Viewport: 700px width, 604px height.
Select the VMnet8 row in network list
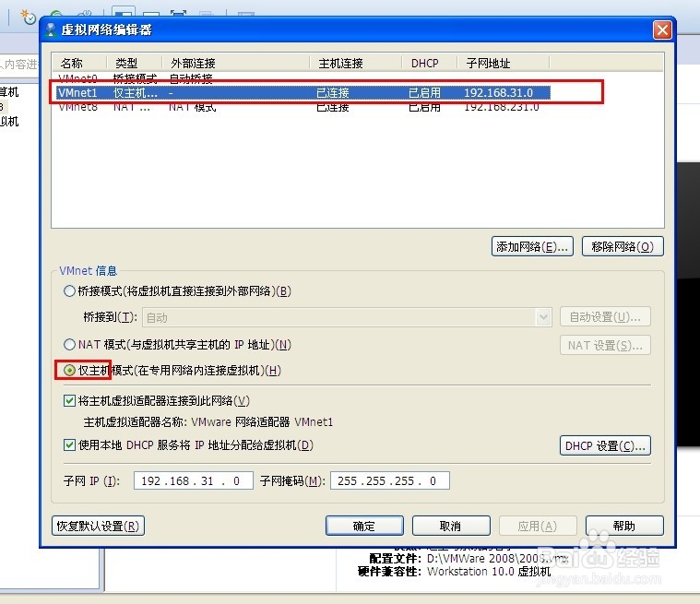[303, 107]
